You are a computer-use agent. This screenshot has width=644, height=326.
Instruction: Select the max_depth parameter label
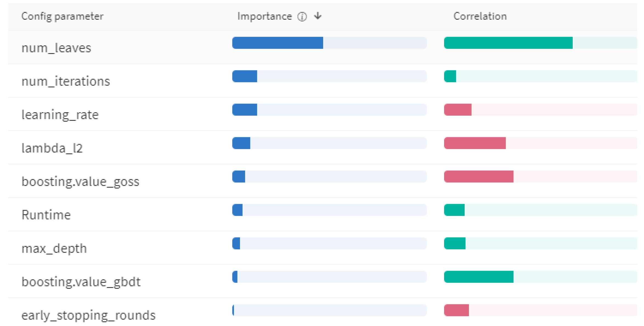[x=54, y=248]
